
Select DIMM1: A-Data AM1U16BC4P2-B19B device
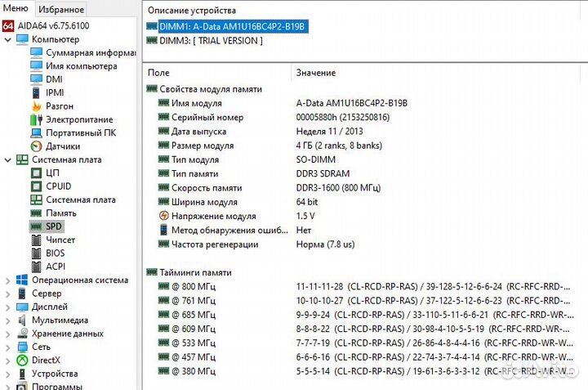click(x=232, y=27)
